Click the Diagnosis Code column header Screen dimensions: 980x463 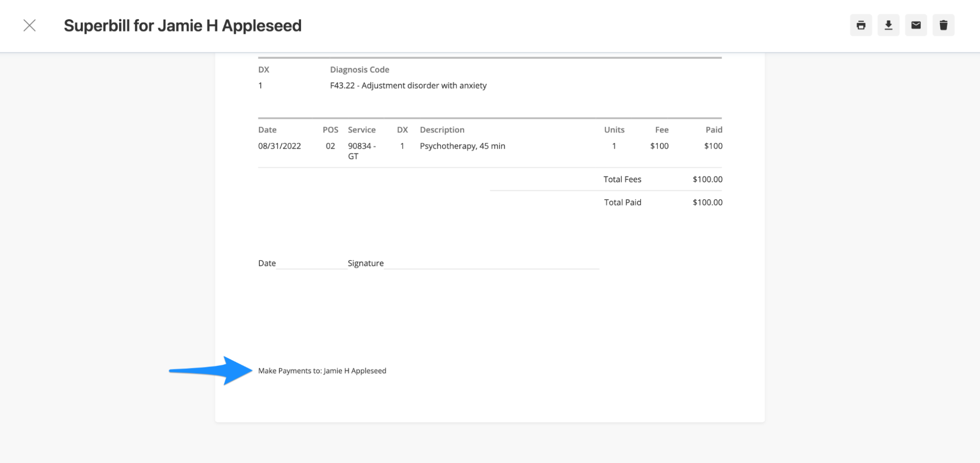[360, 69]
